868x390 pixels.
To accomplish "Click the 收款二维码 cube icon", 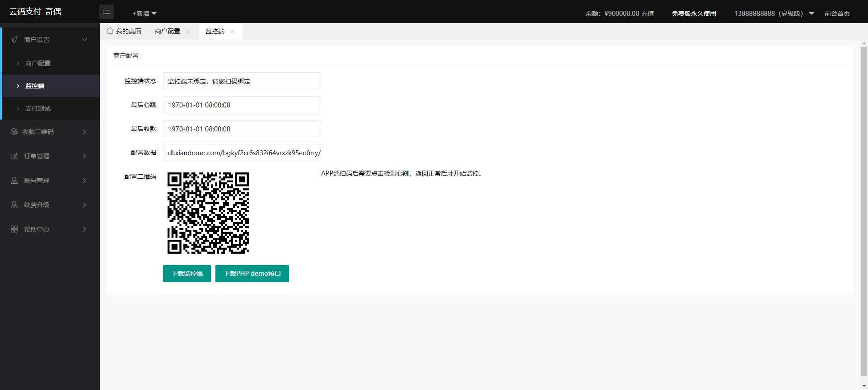I will pos(14,132).
